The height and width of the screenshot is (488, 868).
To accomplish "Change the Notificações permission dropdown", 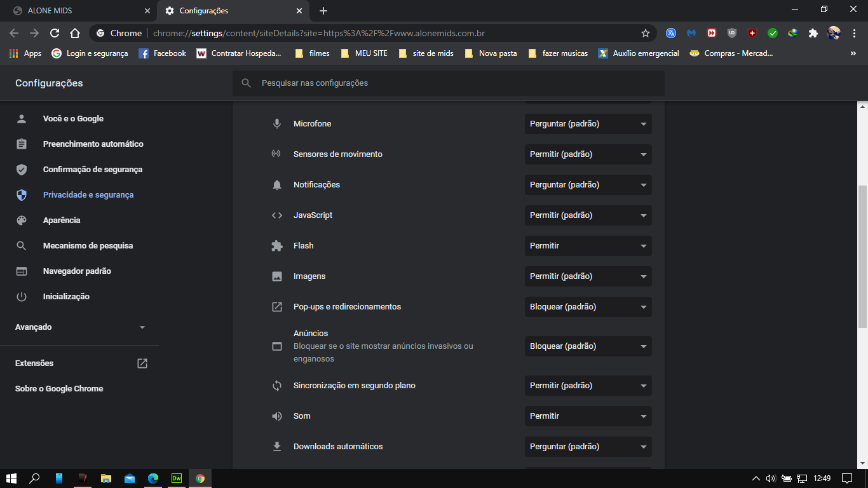I will click(588, 185).
